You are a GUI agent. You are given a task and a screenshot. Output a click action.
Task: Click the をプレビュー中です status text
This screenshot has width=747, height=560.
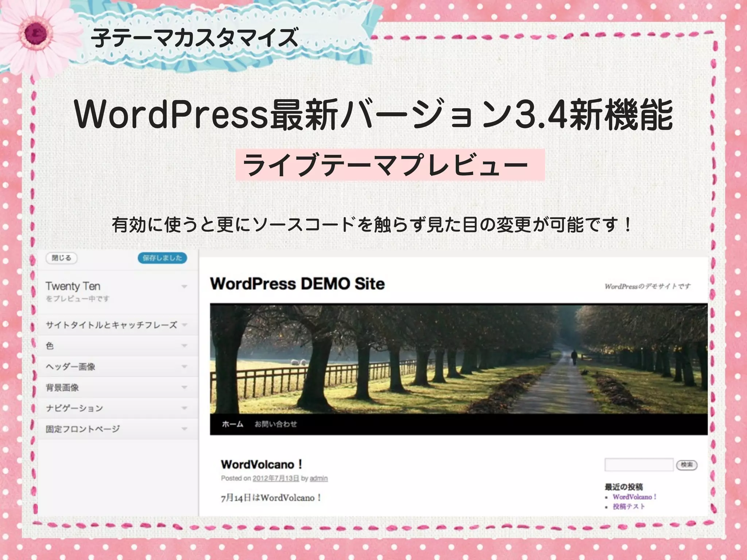pyautogui.click(x=78, y=299)
